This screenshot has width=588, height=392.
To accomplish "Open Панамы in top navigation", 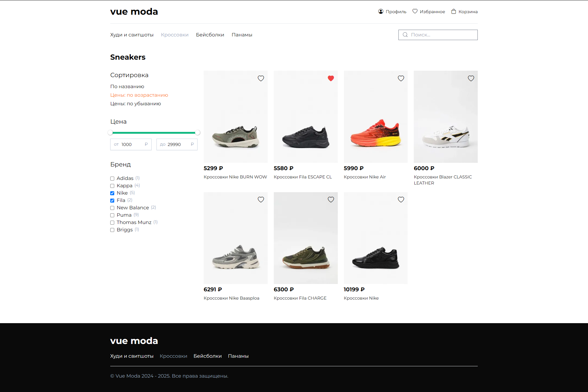I will 242,35.
